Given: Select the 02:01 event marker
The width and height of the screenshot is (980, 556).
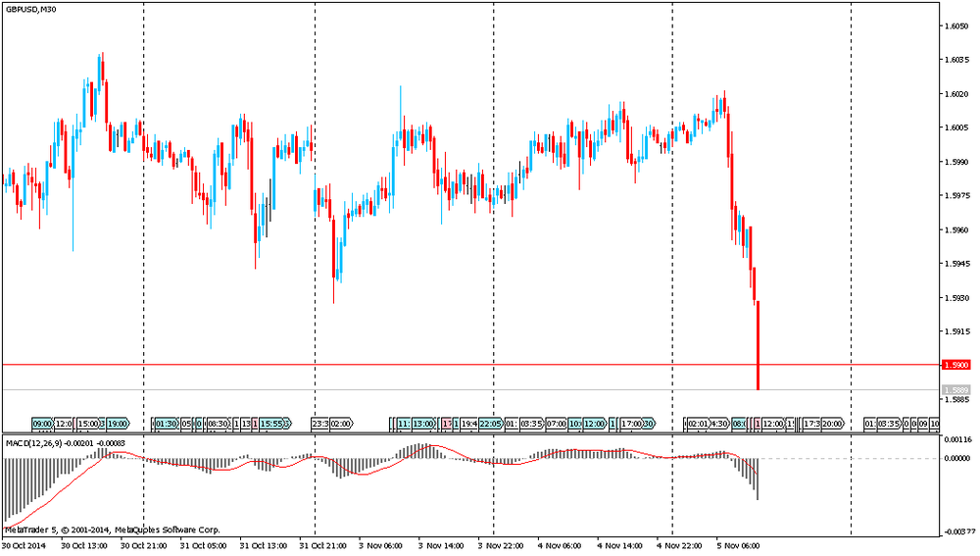Looking at the screenshot, I should [698, 424].
